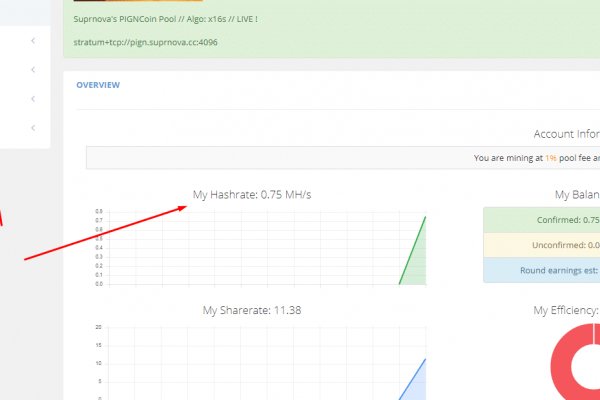600x400 pixels.
Task: Click the orange 1% pool fee value
Action: point(551,158)
